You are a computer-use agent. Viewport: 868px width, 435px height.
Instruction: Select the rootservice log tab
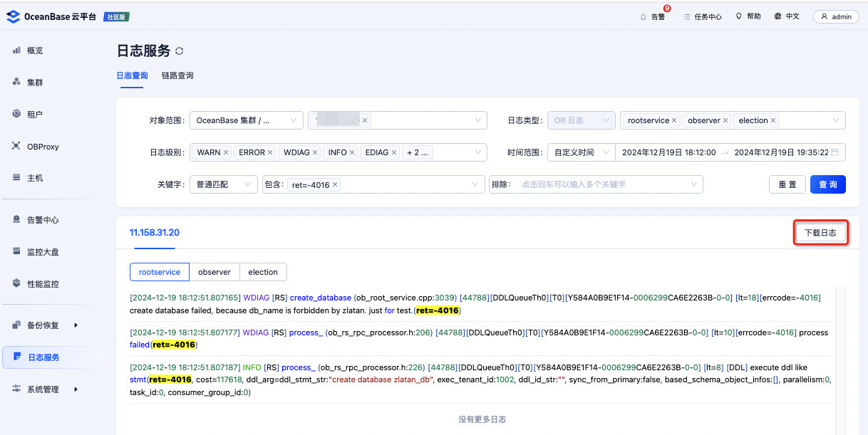coord(160,272)
